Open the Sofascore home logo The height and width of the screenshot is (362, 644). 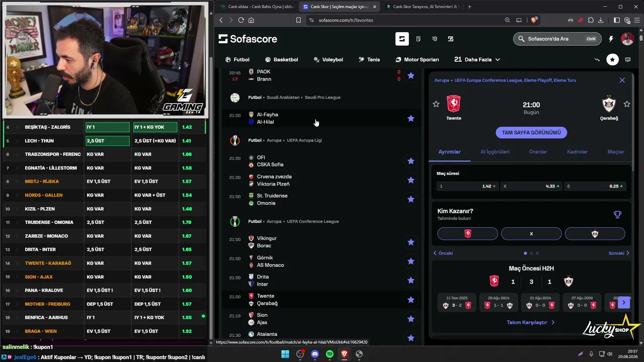[248, 39]
